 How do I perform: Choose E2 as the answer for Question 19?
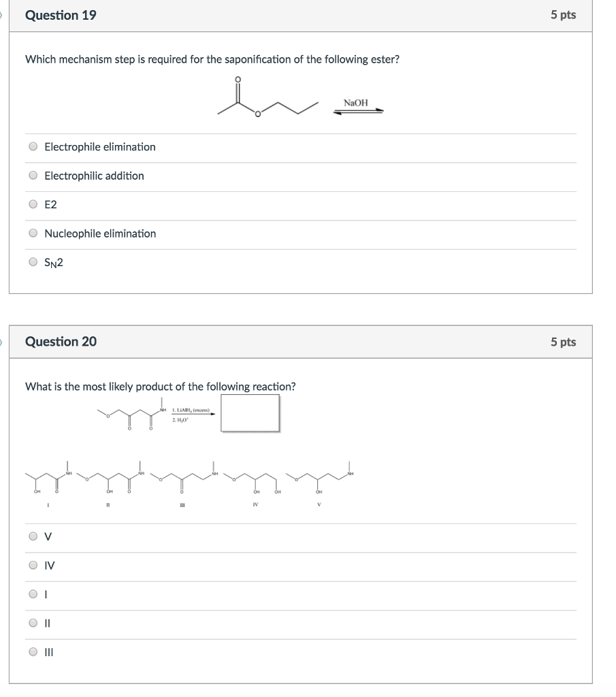coord(33,204)
